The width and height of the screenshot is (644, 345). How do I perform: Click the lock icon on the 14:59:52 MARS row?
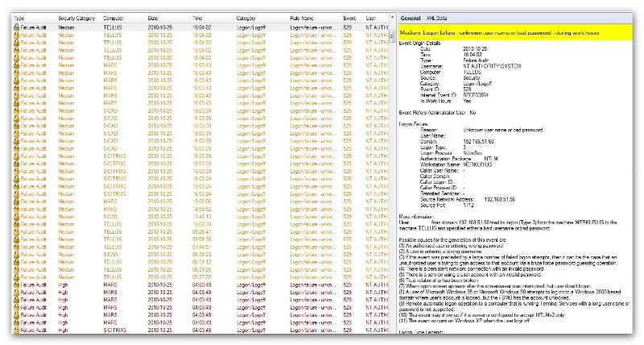(16, 209)
